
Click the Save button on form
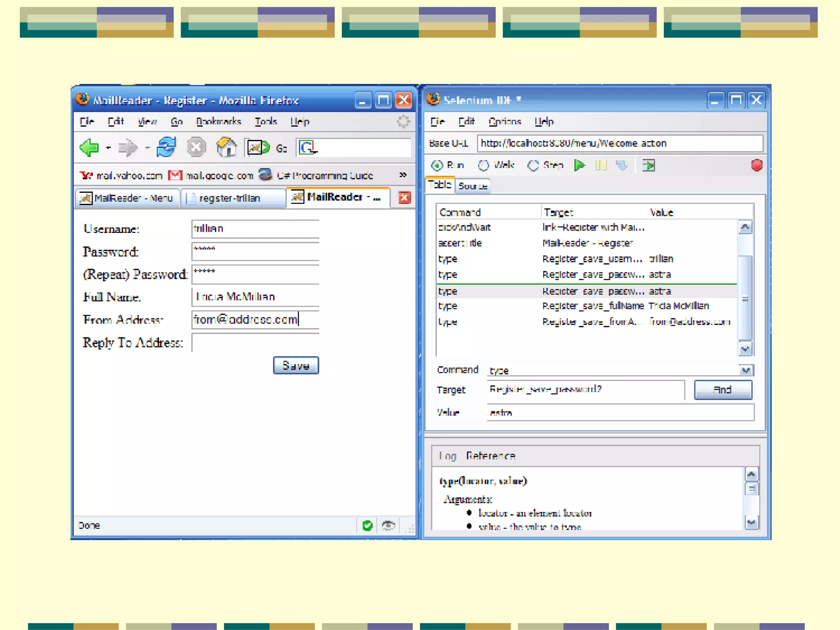point(296,365)
